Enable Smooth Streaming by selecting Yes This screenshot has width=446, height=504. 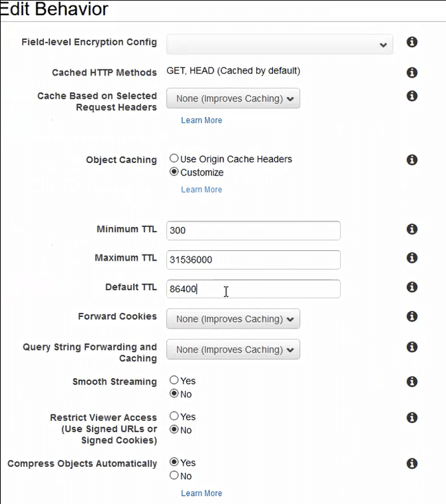pyautogui.click(x=175, y=380)
